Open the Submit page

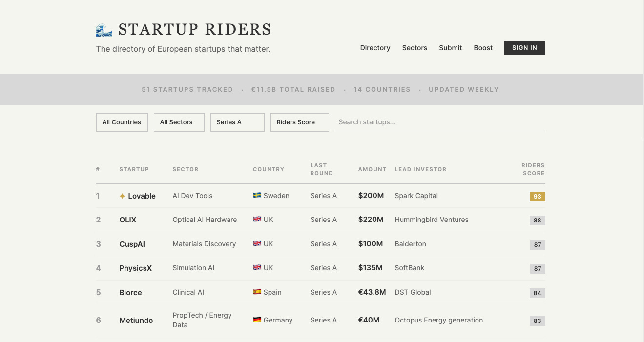[x=450, y=48]
